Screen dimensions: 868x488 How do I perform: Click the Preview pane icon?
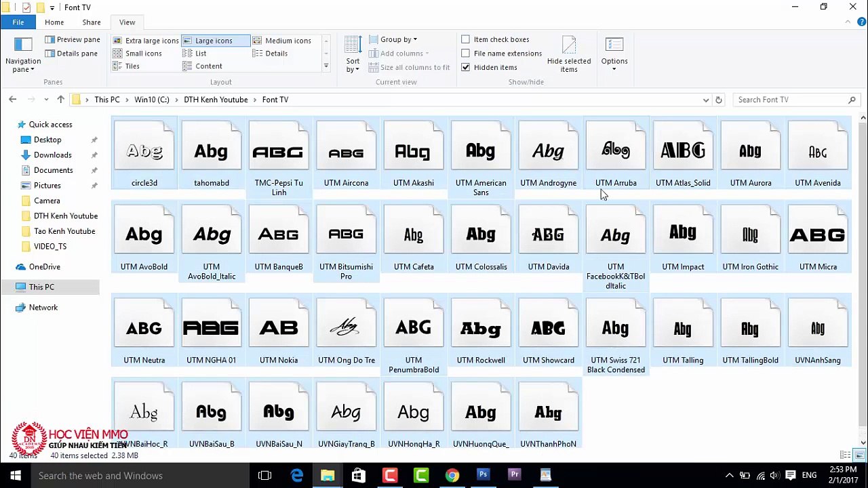50,40
